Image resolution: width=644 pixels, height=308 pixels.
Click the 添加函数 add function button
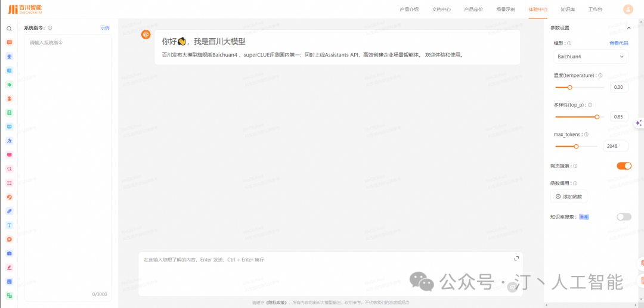click(569, 197)
